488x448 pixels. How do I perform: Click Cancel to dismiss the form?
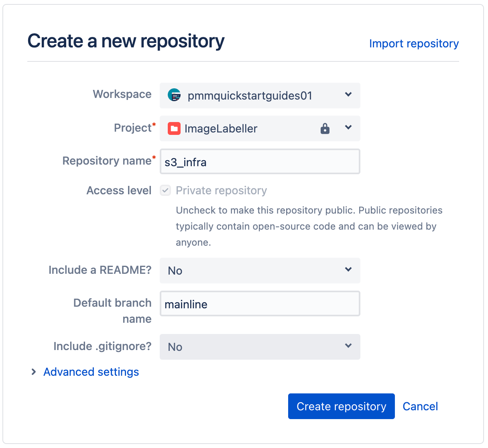pyautogui.click(x=420, y=406)
